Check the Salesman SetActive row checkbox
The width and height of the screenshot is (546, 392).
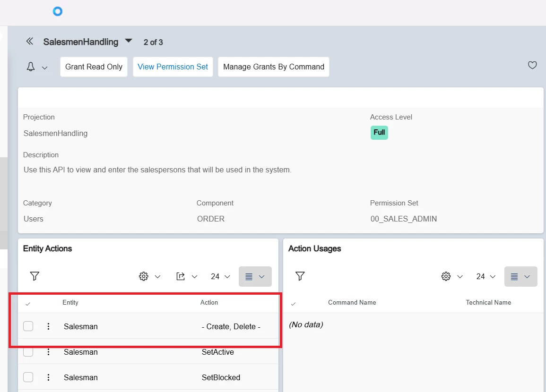pos(28,352)
